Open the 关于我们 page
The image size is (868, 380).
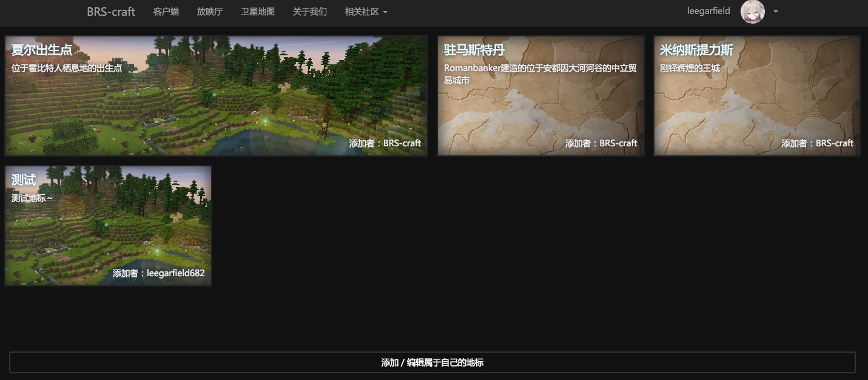click(310, 12)
